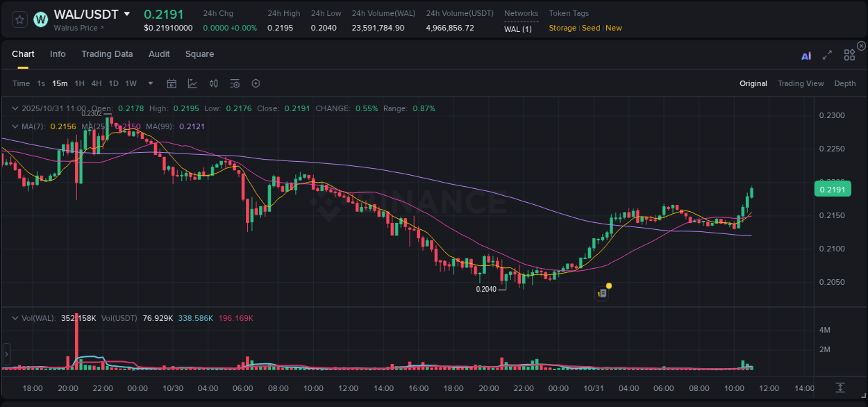
Task: Open more intervals dropdown next to 1W
Action: (x=149, y=83)
